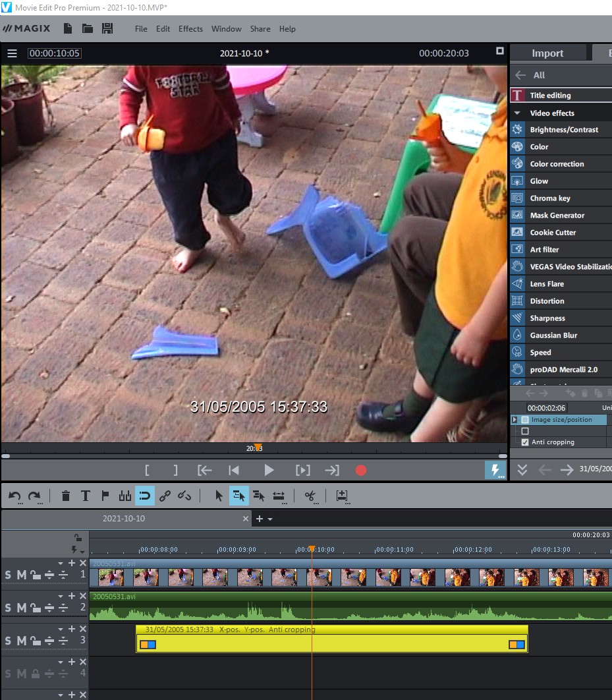
Task: Uncheck the Anti cropping checkbox
Action: [525, 442]
